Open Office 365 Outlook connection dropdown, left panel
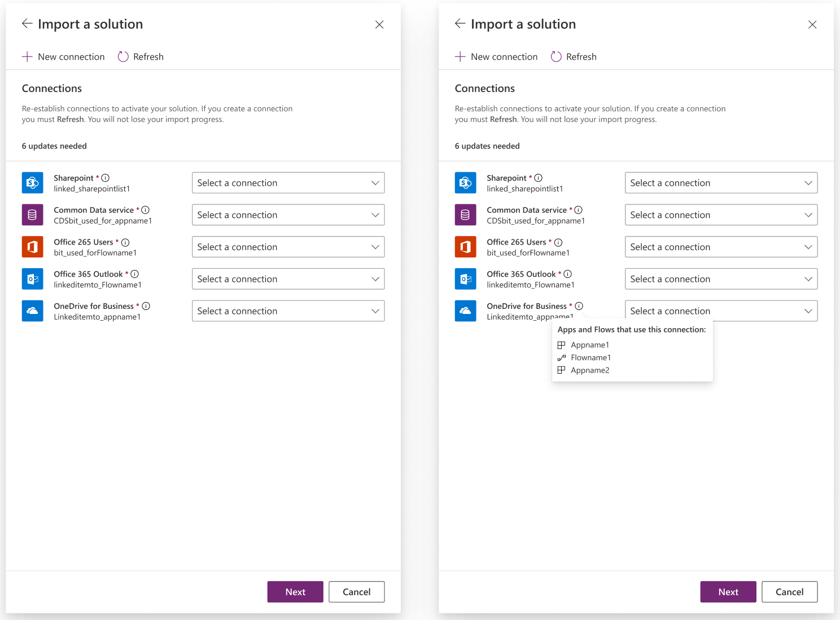Screen dimensions: 840x620 288,279
